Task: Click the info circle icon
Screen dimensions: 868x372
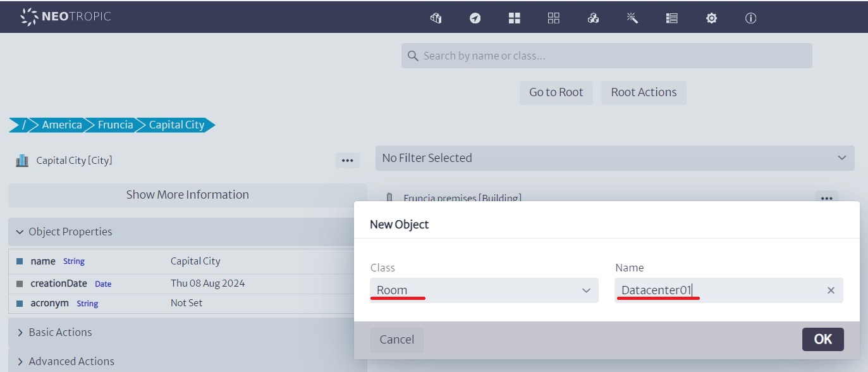Action: (x=750, y=18)
